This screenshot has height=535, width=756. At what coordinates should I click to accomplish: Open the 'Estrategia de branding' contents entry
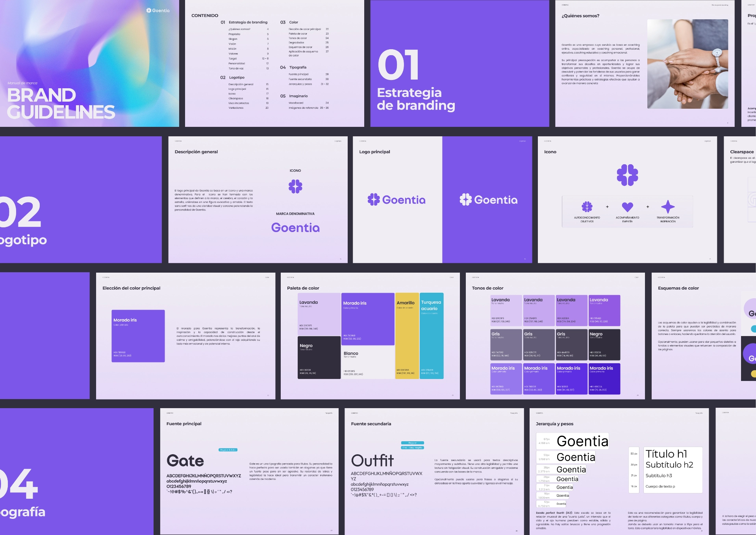click(x=248, y=22)
